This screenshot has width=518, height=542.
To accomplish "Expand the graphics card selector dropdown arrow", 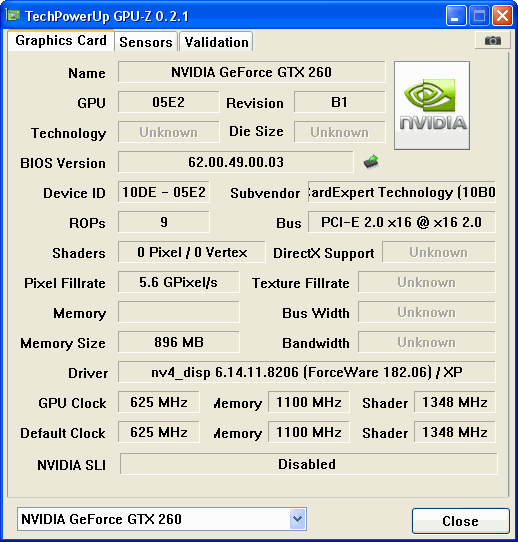I will 298,518.
